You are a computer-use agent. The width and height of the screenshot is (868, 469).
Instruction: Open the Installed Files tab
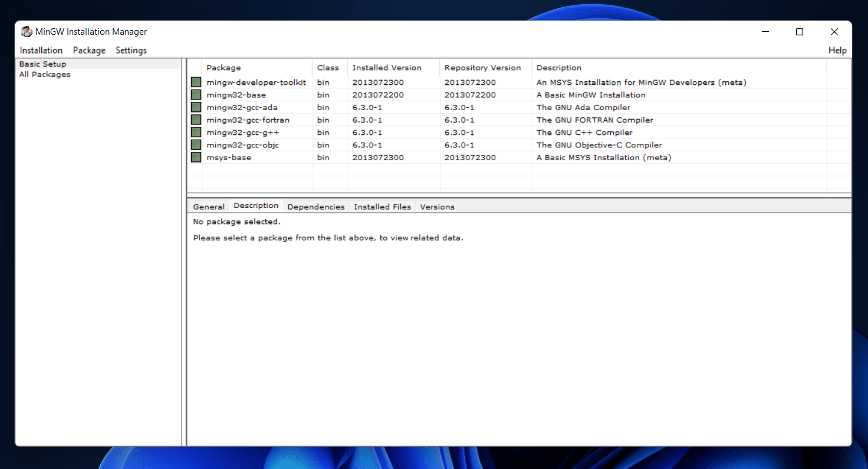tap(382, 207)
